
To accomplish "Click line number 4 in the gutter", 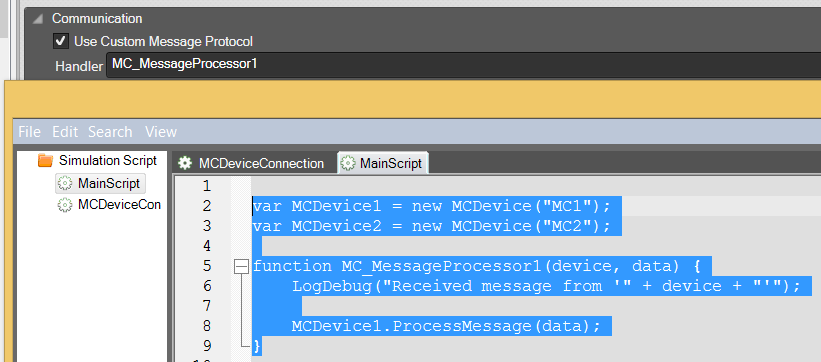I will click(x=206, y=246).
